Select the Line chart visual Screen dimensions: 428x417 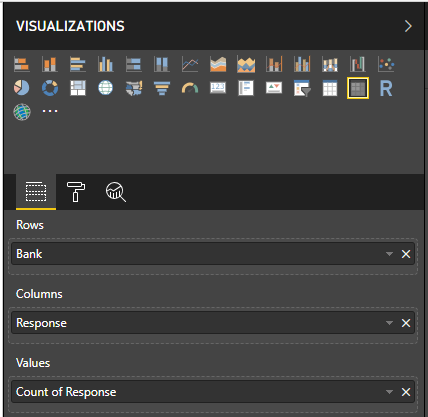point(190,64)
